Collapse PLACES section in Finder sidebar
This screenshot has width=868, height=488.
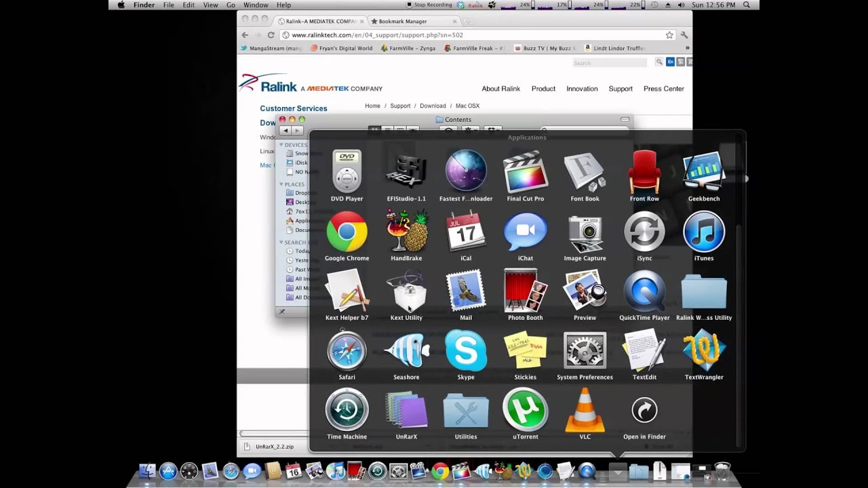tap(281, 184)
